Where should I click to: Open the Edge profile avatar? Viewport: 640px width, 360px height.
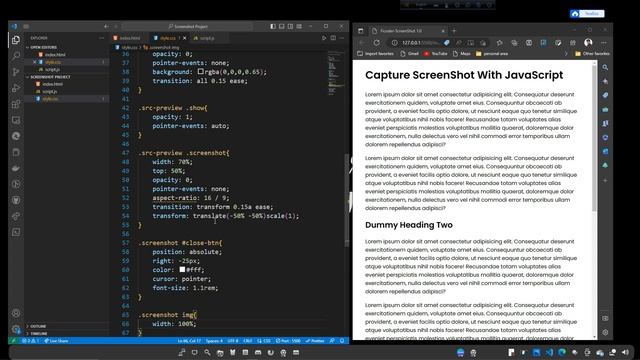click(x=588, y=42)
